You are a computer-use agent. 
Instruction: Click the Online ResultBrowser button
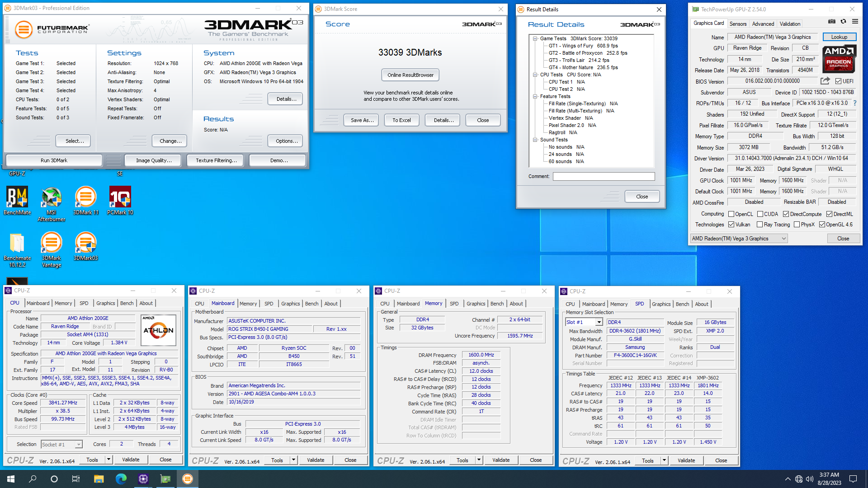(410, 75)
